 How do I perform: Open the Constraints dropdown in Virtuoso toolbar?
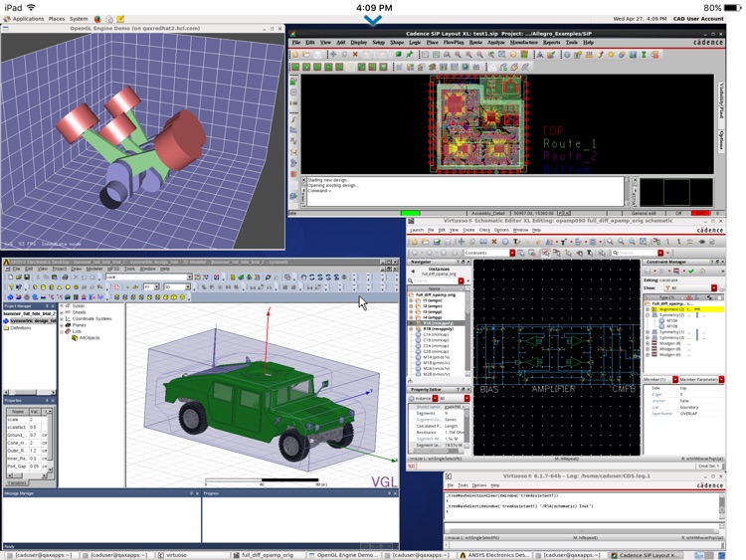pos(512,253)
